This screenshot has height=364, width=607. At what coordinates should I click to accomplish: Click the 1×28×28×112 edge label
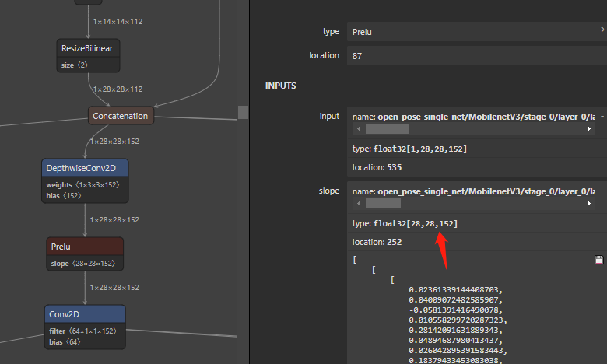(118, 89)
